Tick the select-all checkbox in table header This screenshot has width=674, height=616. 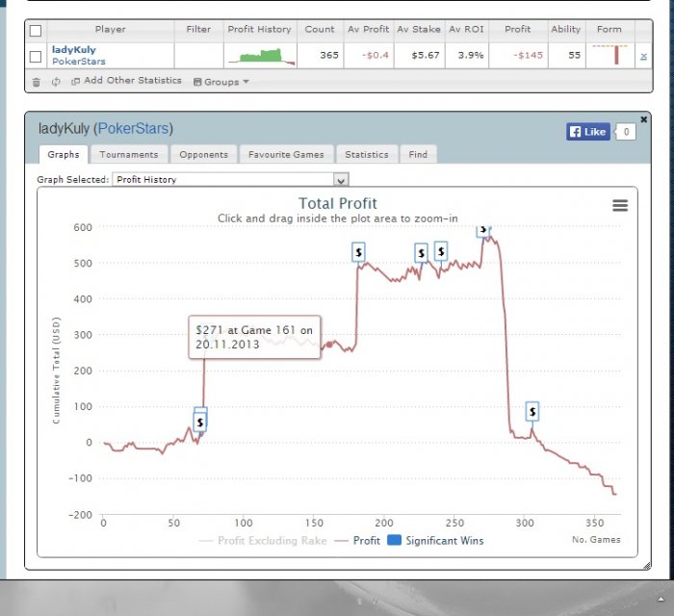pos(36,31)
